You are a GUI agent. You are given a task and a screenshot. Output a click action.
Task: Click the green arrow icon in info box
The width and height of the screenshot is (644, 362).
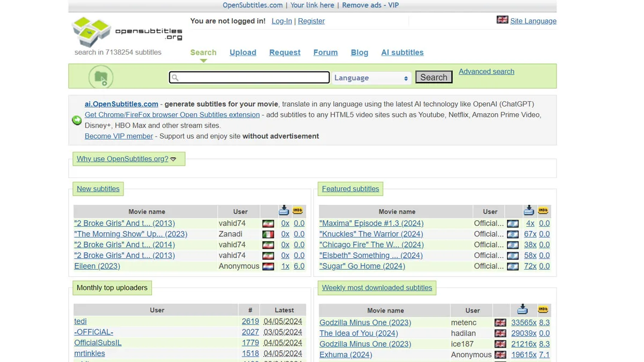pyautogui.click(x=77, y=120)
